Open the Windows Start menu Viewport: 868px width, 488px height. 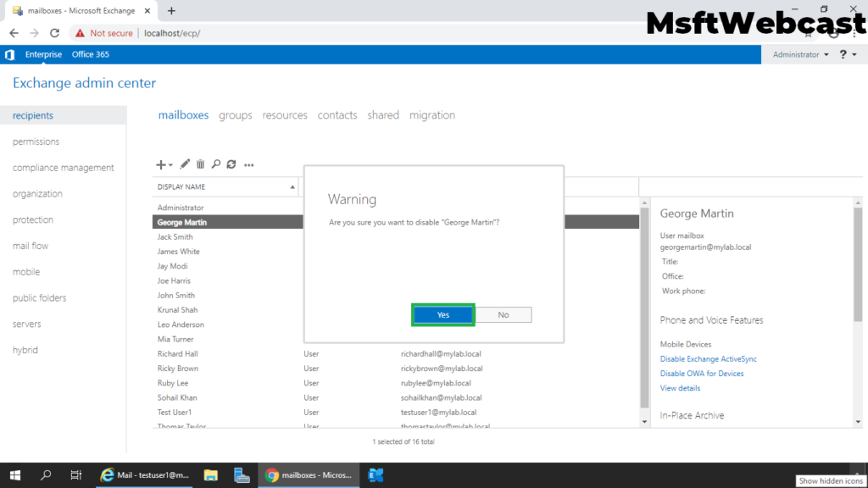(15, 475)
